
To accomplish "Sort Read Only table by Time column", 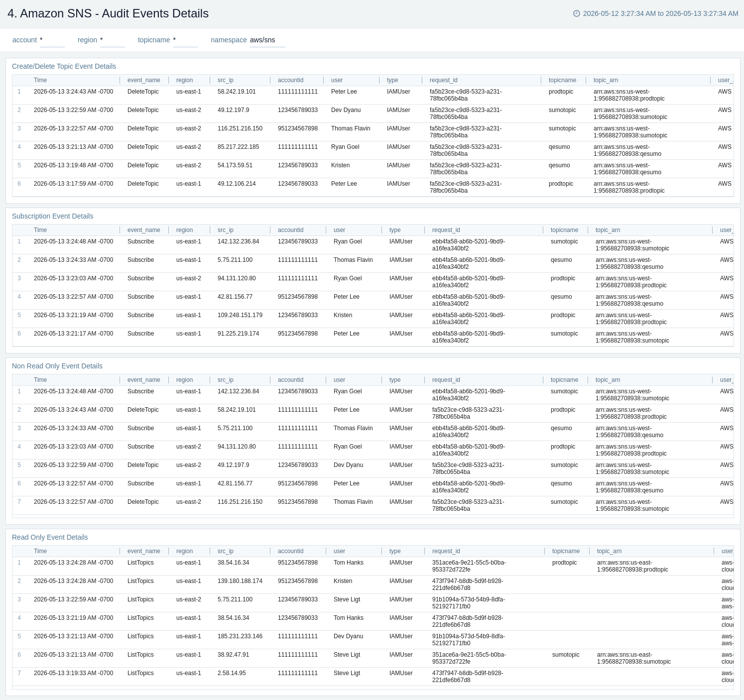I will click(40, 551).
